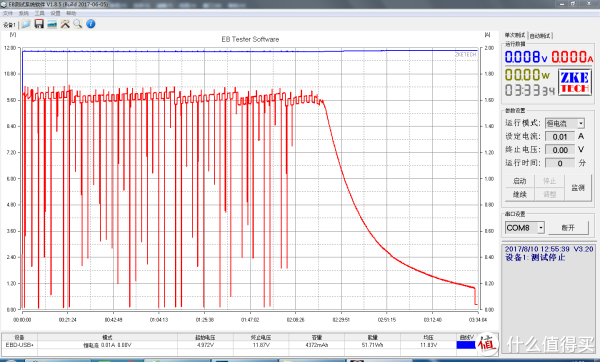Click the 恒电流 0.01A mode cell

click(x=107, y=345)
